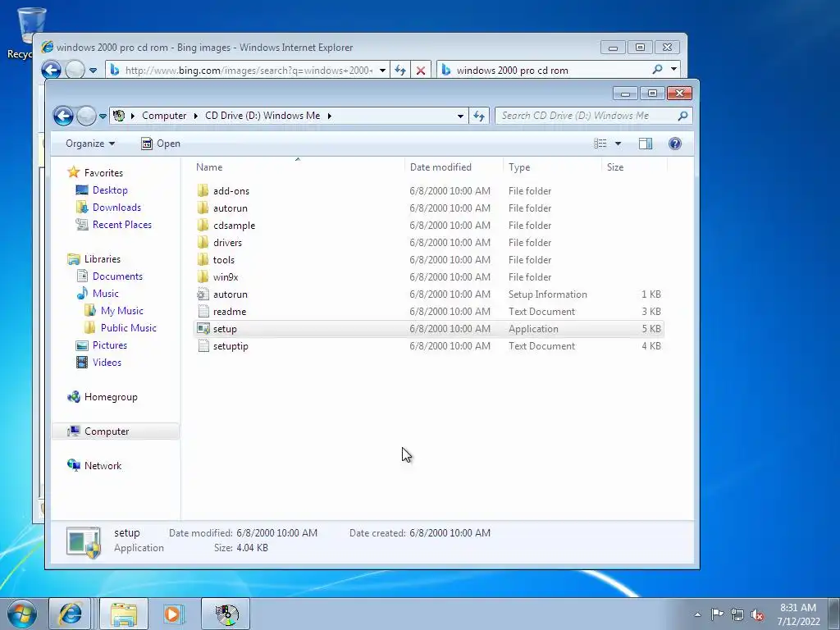Open Public Music folder
840x630 pixels.
(129, 328)
